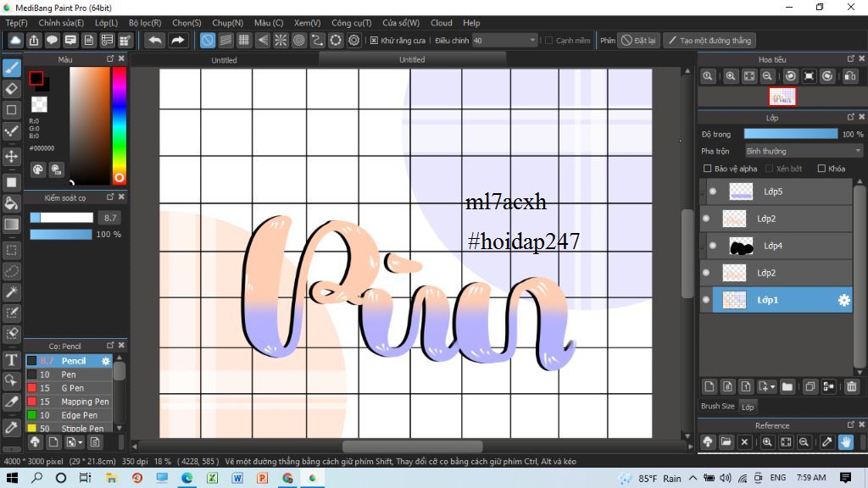868x488 pixels.
Task: Toggle visibility of upper Lớp2 layer
Action: click(706, 219)
